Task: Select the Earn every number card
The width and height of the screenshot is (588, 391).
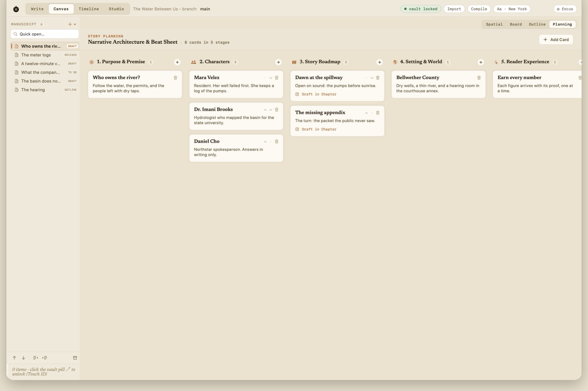Action: click(537, 84)
